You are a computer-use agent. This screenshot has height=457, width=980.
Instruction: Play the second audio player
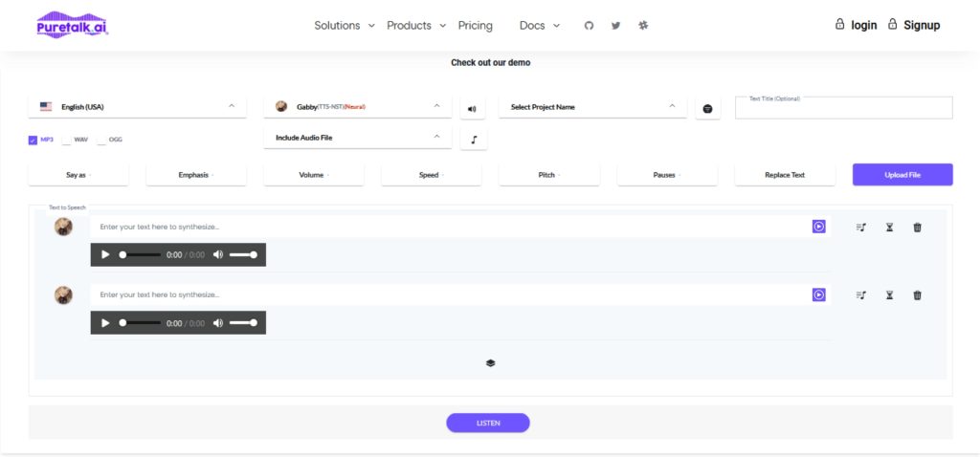(x=105, y=323)
